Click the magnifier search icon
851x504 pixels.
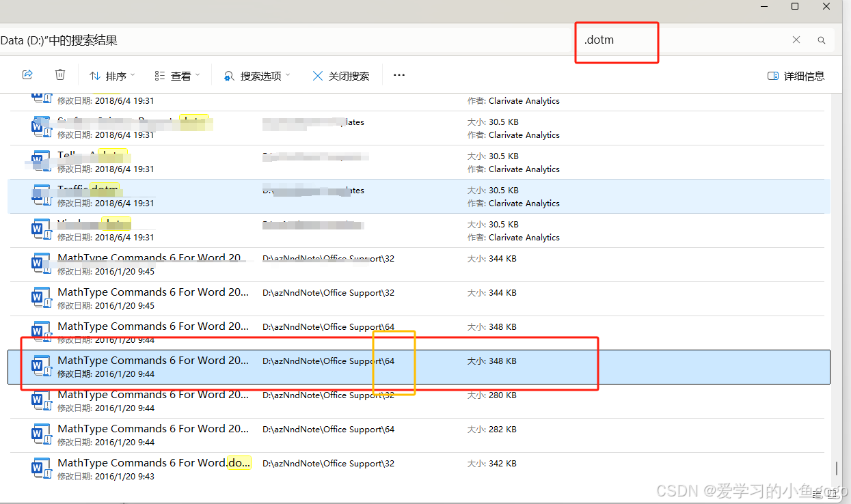coord(822,40)
